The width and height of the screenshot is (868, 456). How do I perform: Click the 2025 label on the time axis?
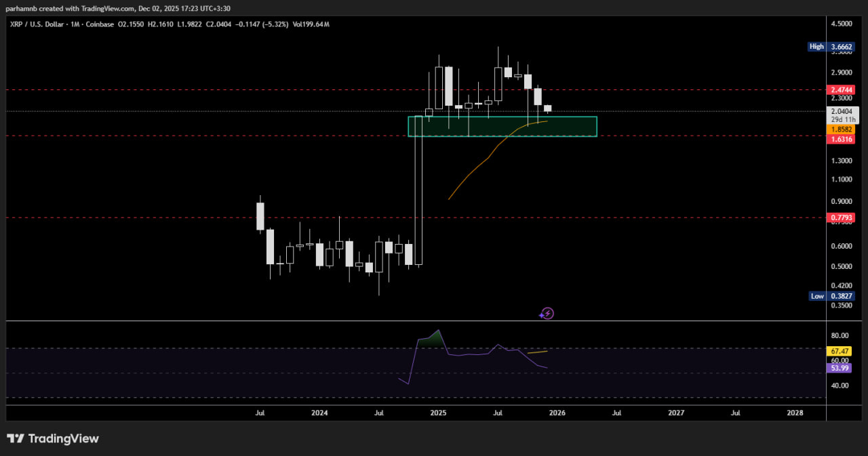pyautogui.click(x=438, y=413)
